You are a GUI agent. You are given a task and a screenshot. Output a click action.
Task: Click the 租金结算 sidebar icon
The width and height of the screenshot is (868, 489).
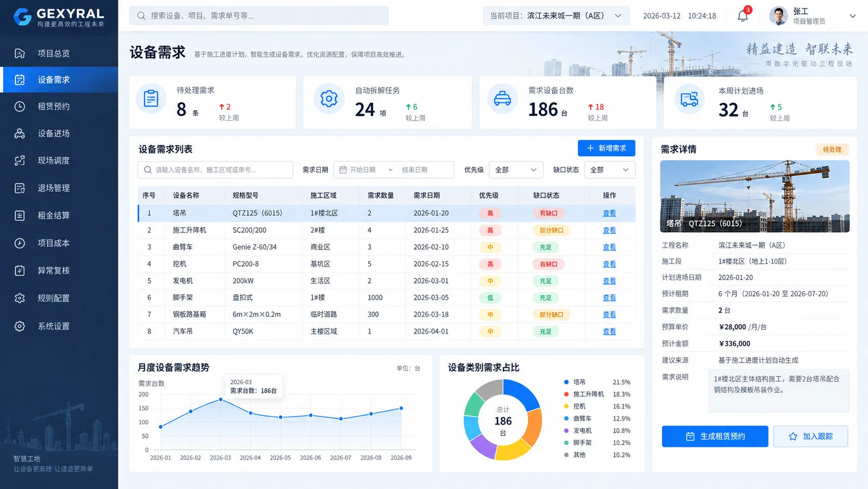coord(20,215)
